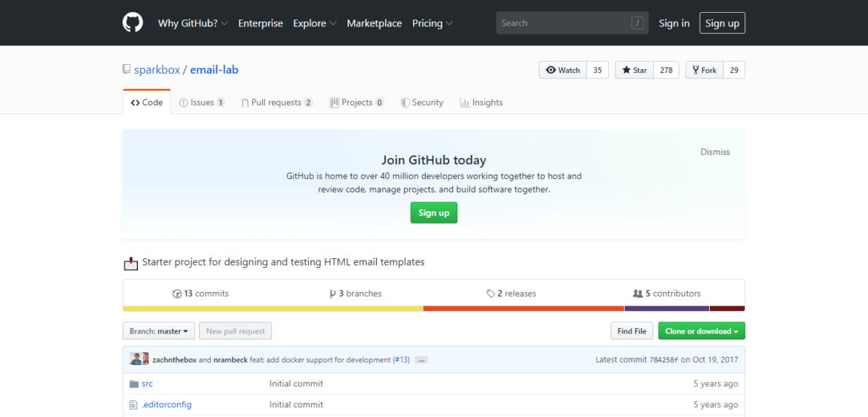
Task: Go to the Enterprise page
Action: (x=260, y=23)
